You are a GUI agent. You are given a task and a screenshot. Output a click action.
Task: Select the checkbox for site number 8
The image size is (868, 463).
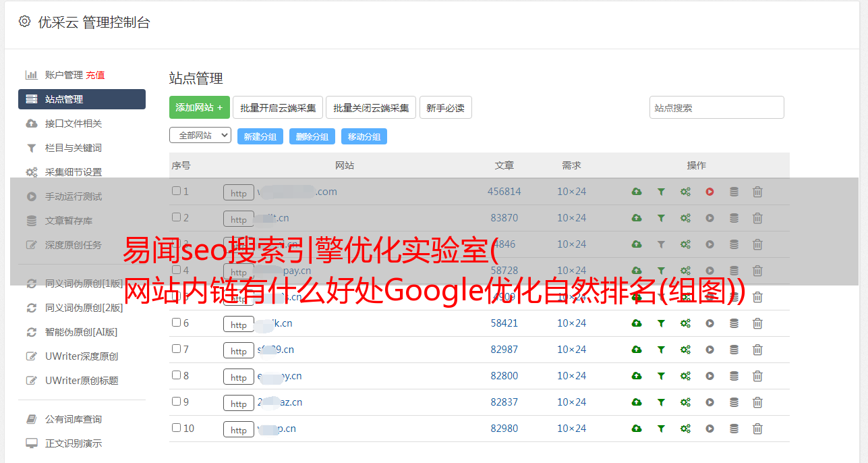(177, 375)
